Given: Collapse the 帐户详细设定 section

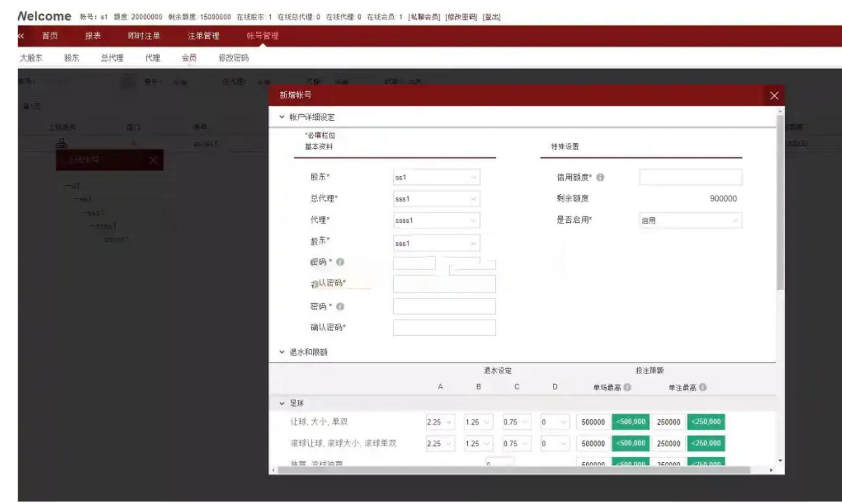Looking at the screenshot, I should tap(282, 117).
